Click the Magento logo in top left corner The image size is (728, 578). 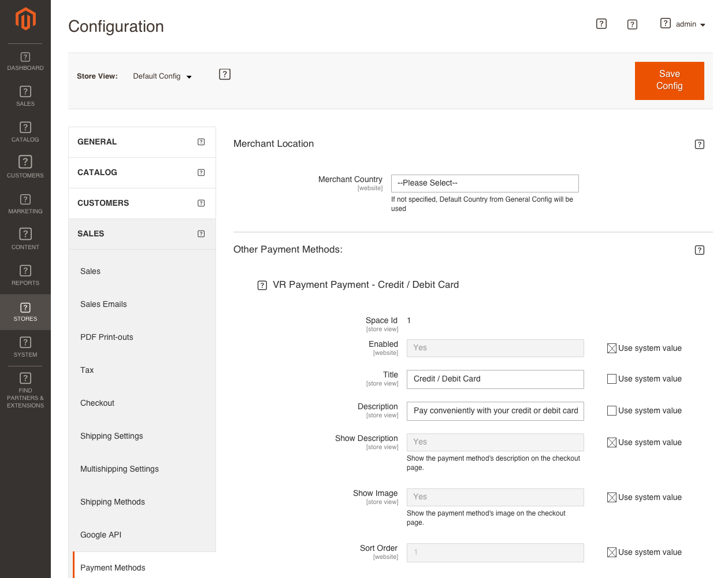pos(25,19)
